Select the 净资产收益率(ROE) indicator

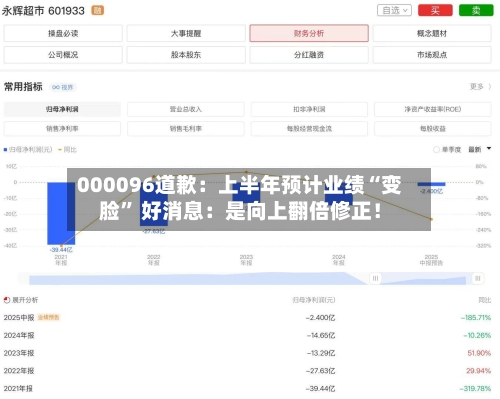tap(433, 109)
